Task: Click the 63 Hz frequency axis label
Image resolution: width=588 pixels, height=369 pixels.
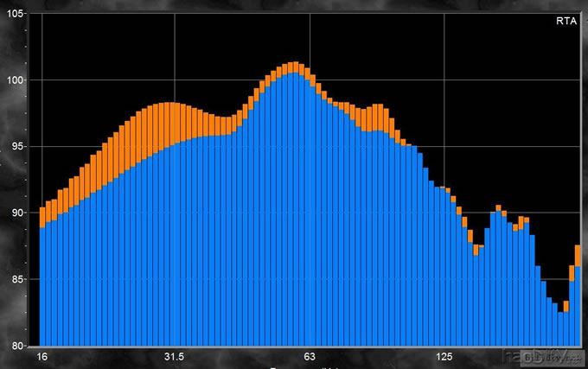Action: pos(310,357)
